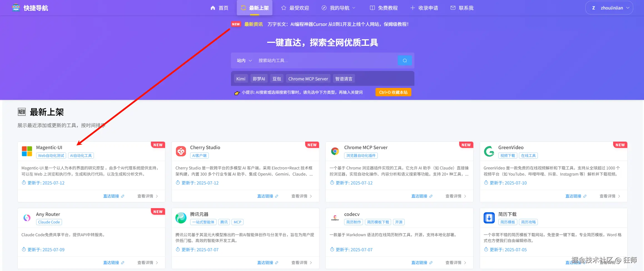Click the clock icon on GreenVideo card
This screenshot has width=644, height=271.
486,183
